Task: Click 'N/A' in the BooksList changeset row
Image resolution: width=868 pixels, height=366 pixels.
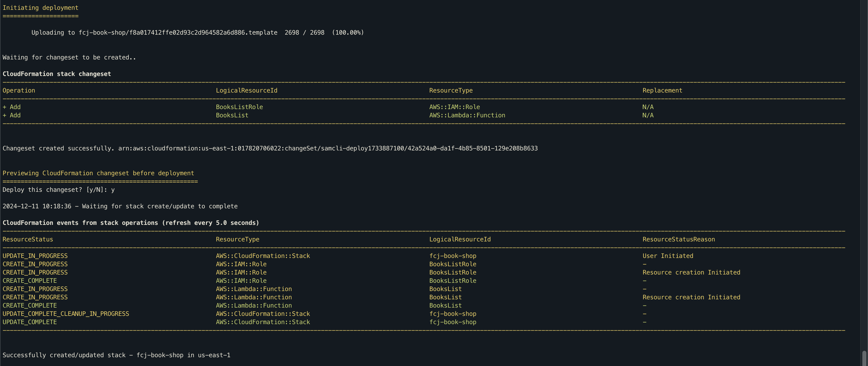Action: coord(648,116)
